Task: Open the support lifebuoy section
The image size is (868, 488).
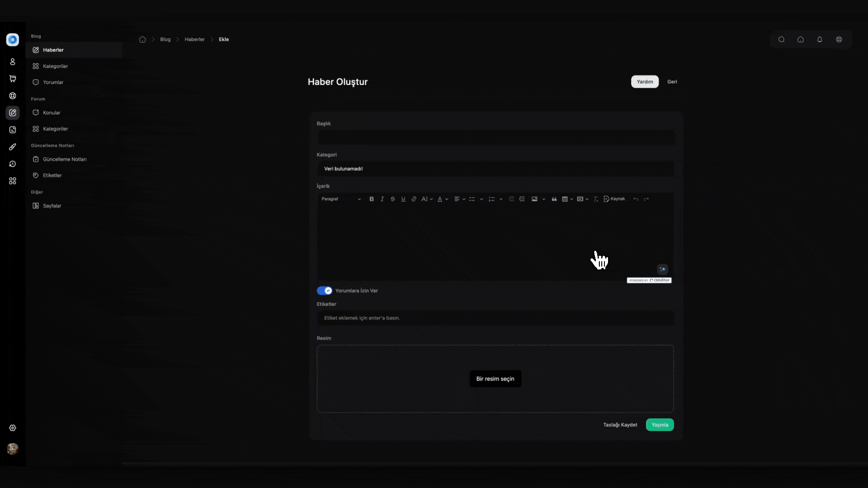Action: coord(13,96)
